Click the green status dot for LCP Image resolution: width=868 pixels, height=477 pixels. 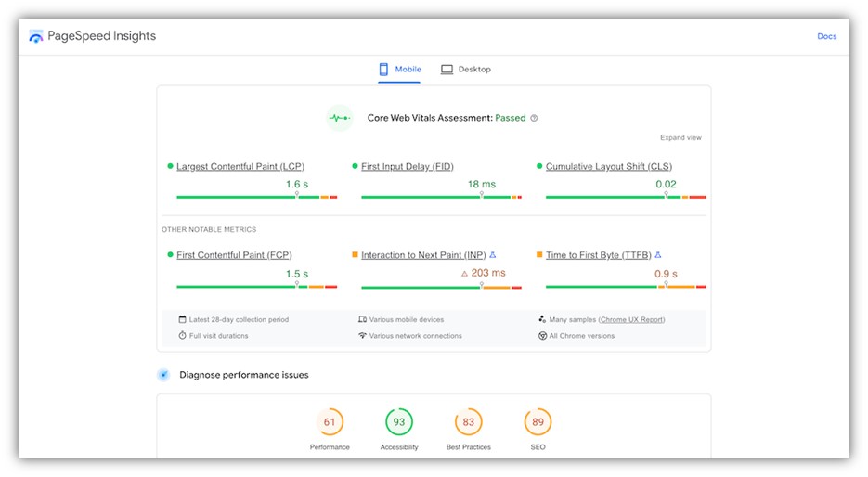[x=170, y=166]
